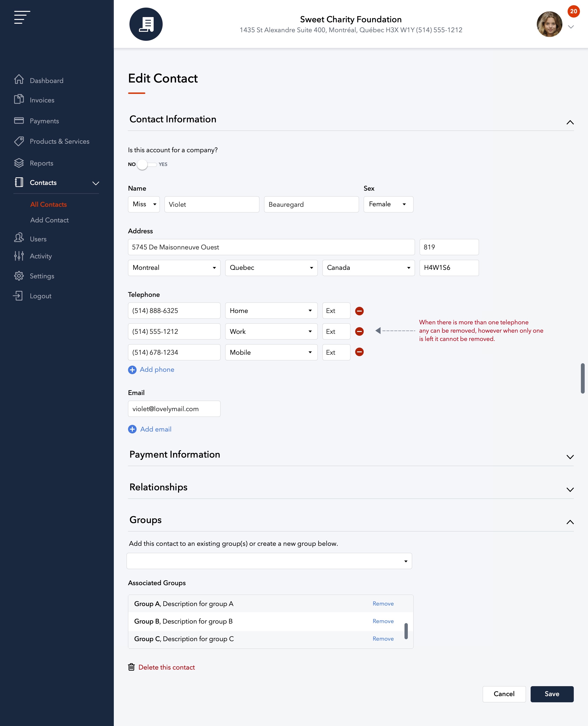Viewport: 588px width, 726px height.
Task: Click the Save button
Action: tap(552, 694)
